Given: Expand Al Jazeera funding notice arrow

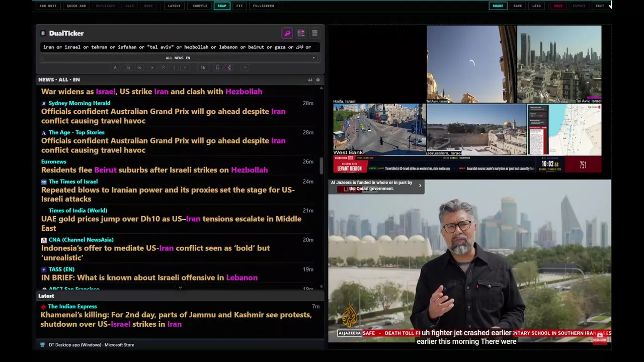Looking at the screenshot, I should pyautogui.click(x=420, y=186).
